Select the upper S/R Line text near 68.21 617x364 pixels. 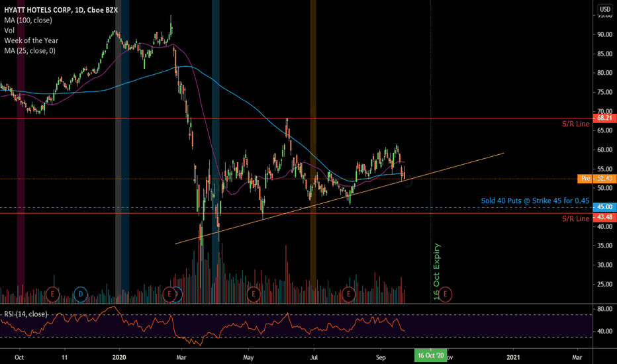[x=575, y=124]
